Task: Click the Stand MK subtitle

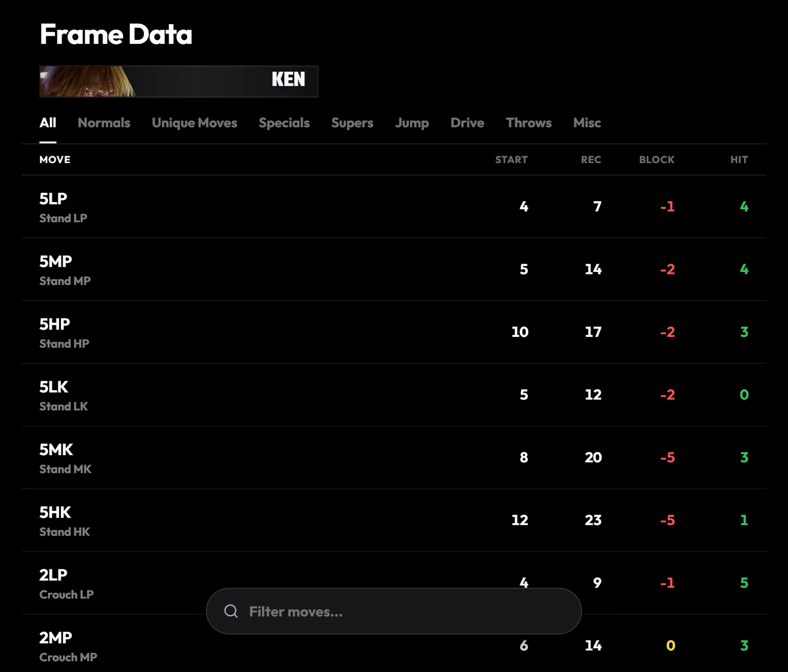Action: tap(66, 469)
